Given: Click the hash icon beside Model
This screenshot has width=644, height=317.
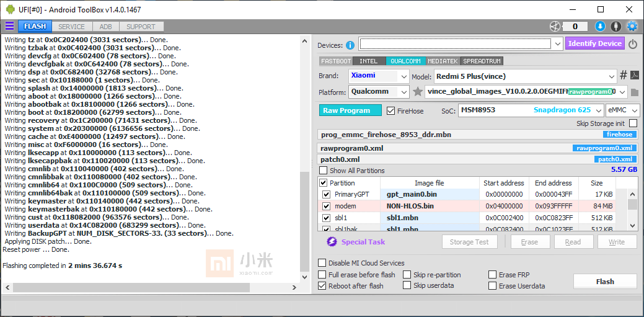Looking at the screenshot, I should pyautogui.click(x=623, y=75).
